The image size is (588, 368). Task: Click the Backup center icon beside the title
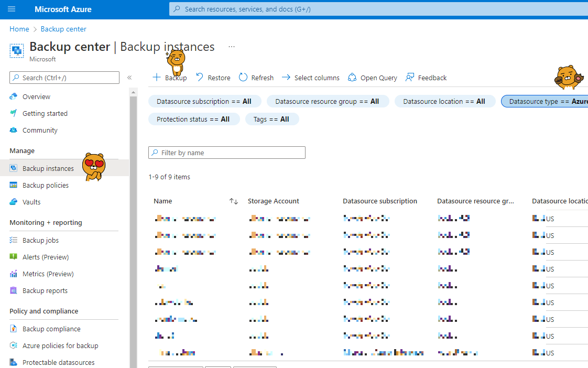(16, 51)
